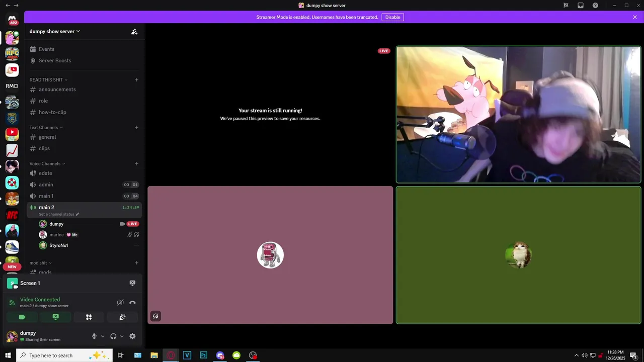This screenshot has width=644, height=362.
Task: Open the general text channel
Action: pyautogui.click(x=84, y=137)
